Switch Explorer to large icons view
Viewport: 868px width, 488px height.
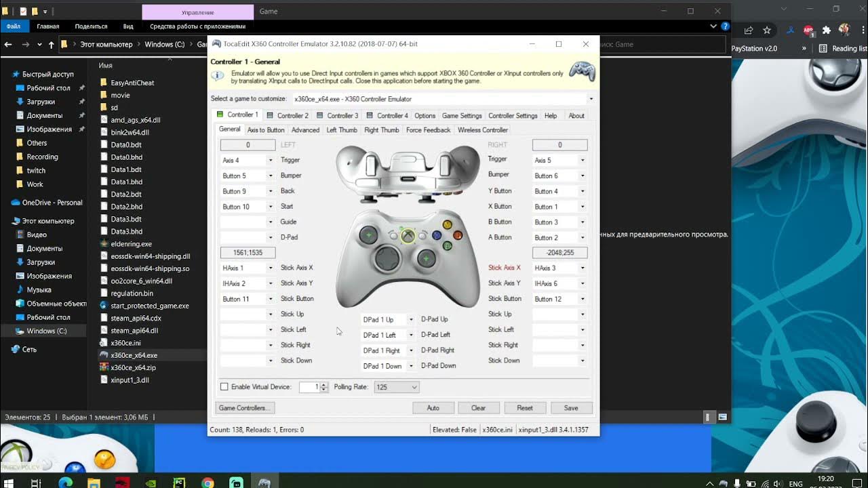click(x=722, y=418)
